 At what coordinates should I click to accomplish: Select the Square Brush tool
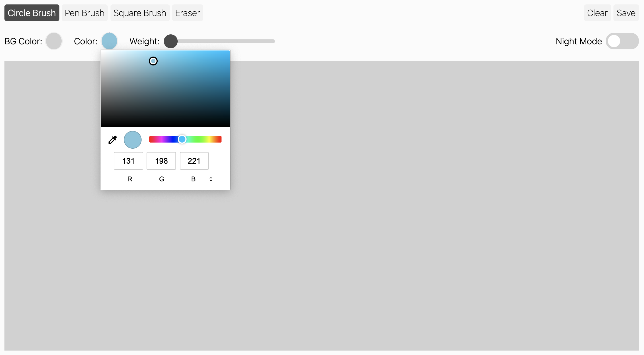click(x=140, y=13)
